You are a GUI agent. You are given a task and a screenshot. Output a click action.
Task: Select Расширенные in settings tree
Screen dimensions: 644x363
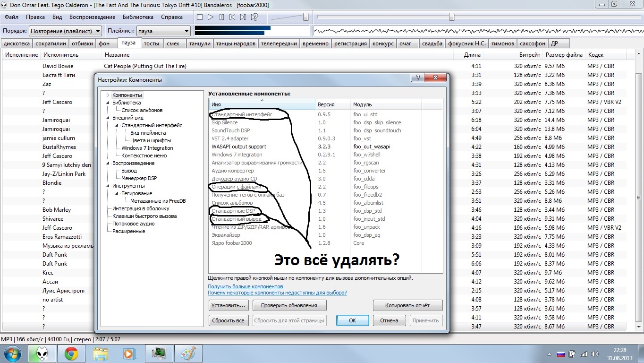tap(128, 231)
